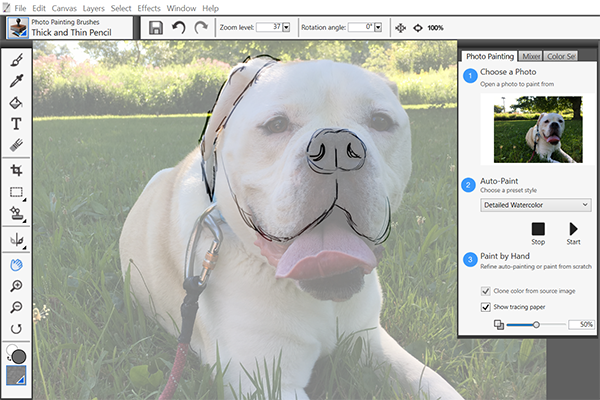The image size is (600, 400).
Task: Click the tracing paper opacity slider
Action: coord(536,325)
